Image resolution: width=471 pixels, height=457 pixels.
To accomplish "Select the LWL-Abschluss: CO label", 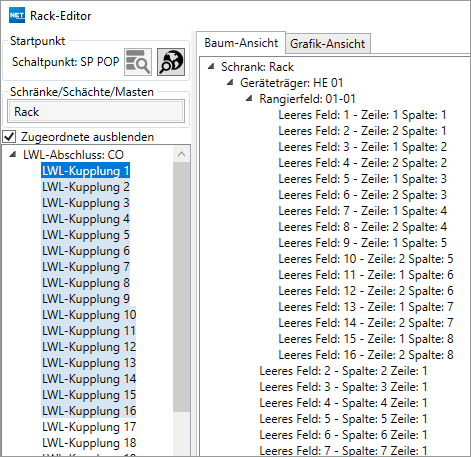I will [73, 155].
